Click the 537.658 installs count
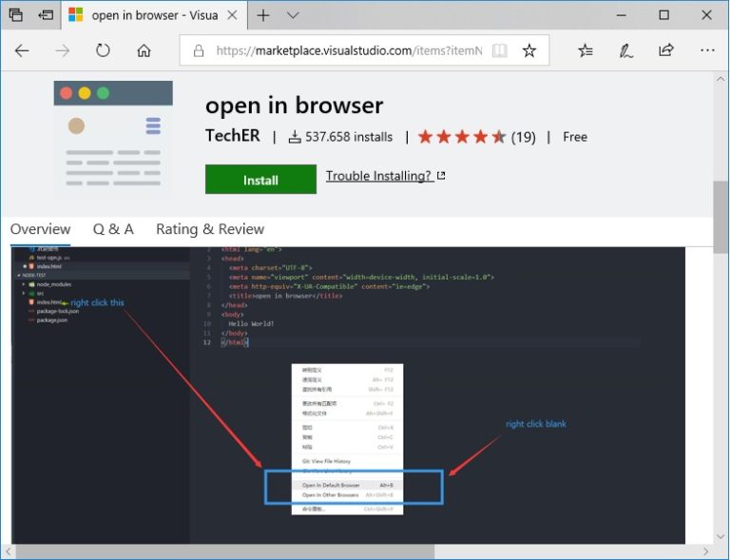Screen dimensions: 730x560 pos(341,137)
